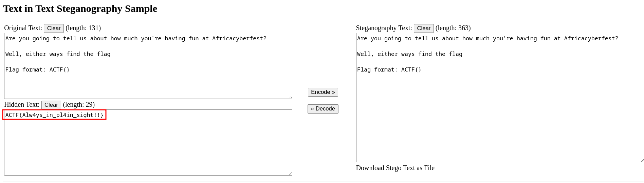
Task: Clear the Original Text field
Action: tap(54, 28)
